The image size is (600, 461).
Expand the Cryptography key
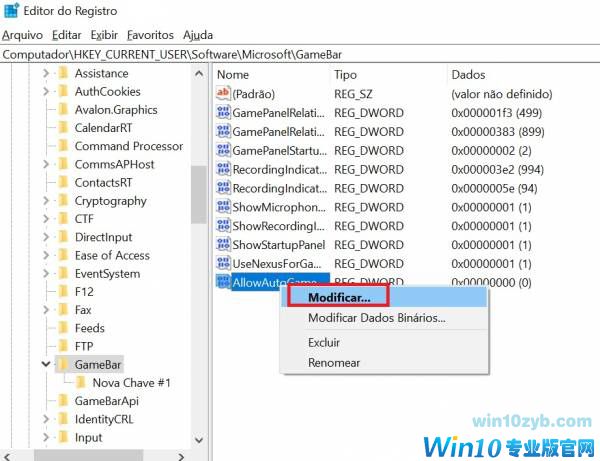point(46,200)
